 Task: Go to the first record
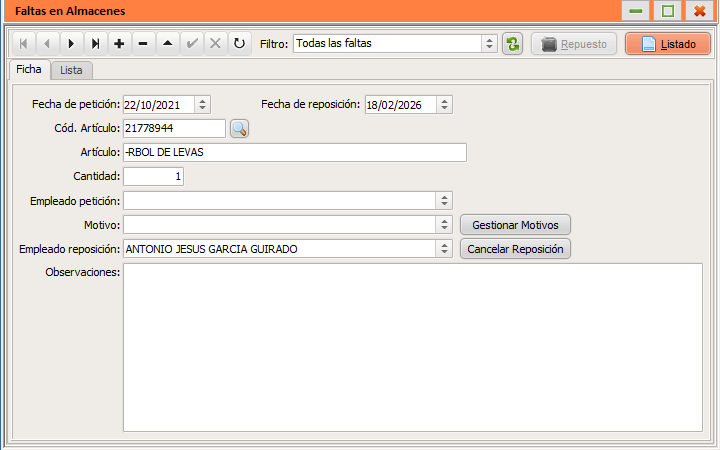pyautogui.click(x=23, y=44)
